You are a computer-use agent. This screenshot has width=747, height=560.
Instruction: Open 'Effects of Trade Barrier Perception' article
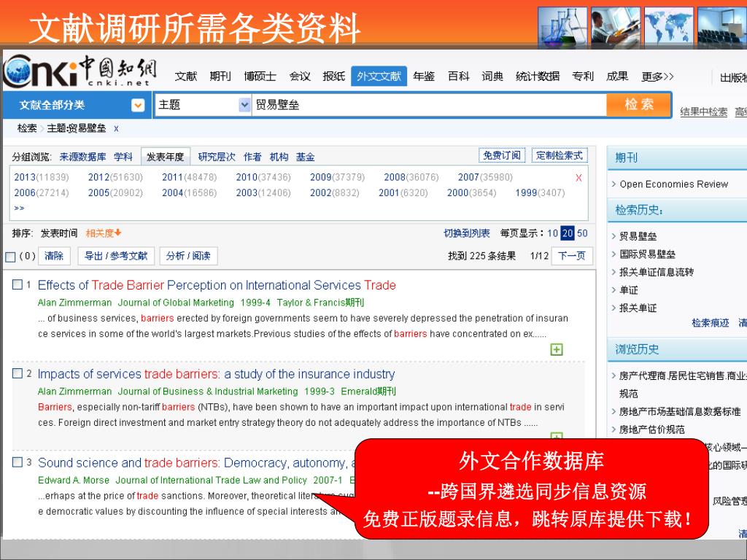click(217, 285)
